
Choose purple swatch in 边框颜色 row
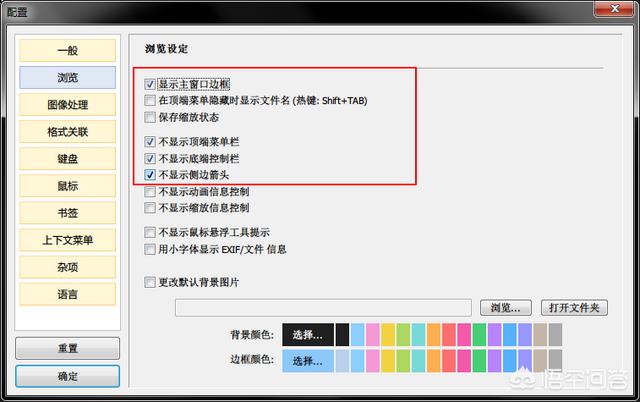[495, 361]
